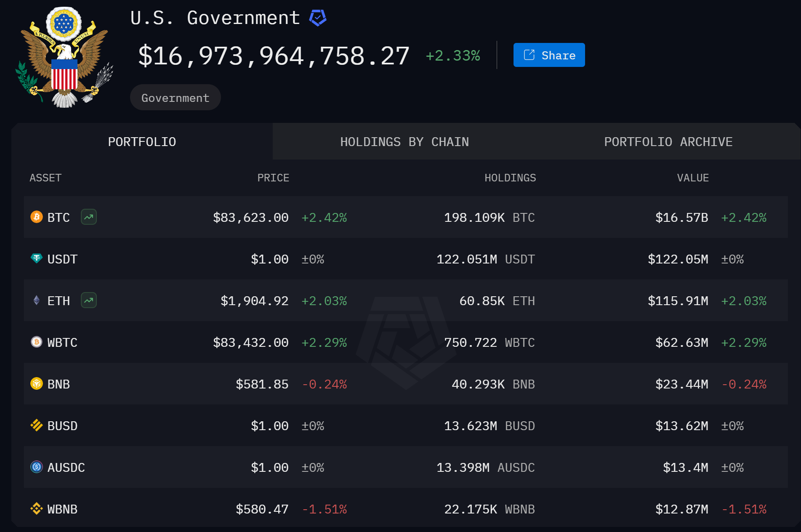
Task: Click the BNB coin icon in the BNB row
Action: pos(37,383)
